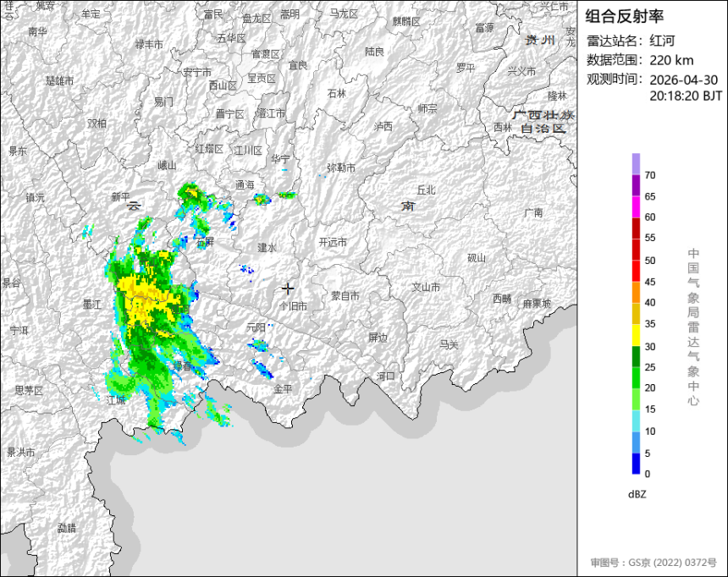Pick the orange legend segment between 40 and 45
Image resolution: width=728 pixels, height=577 pixels.
point(636,292)
